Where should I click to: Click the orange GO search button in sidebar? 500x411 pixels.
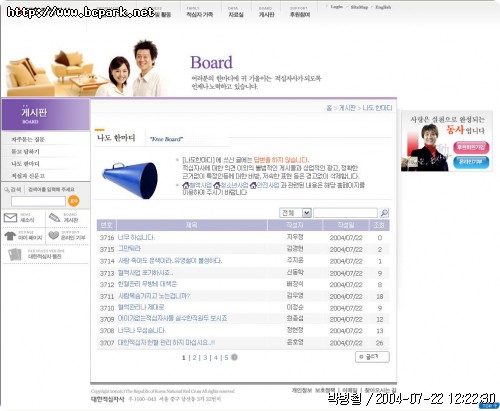tap(74, 201)
